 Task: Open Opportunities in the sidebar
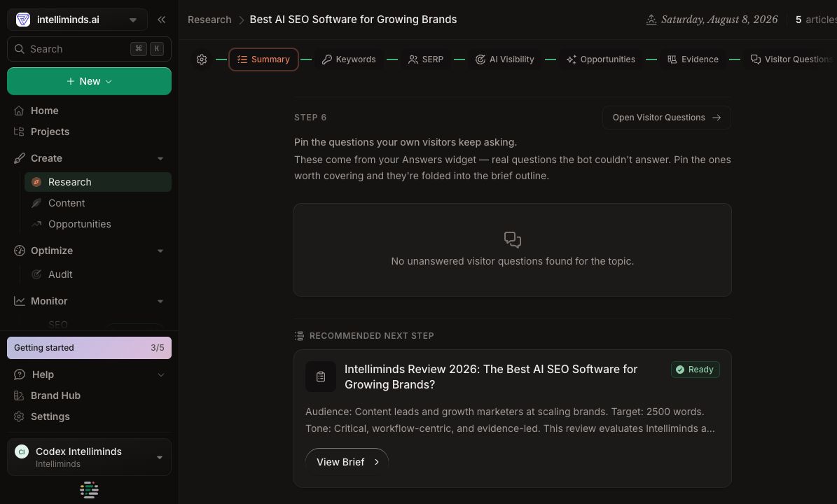point(80,224)
